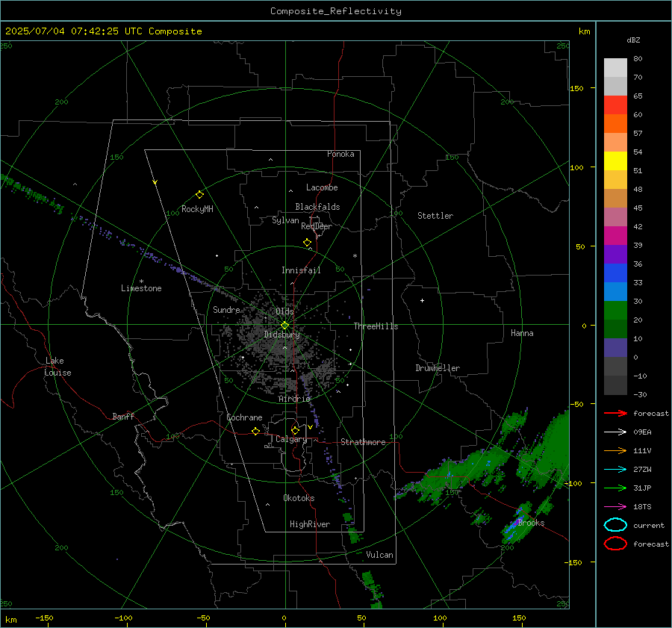
Task: Click the Banff label
Action: [123, 417]
